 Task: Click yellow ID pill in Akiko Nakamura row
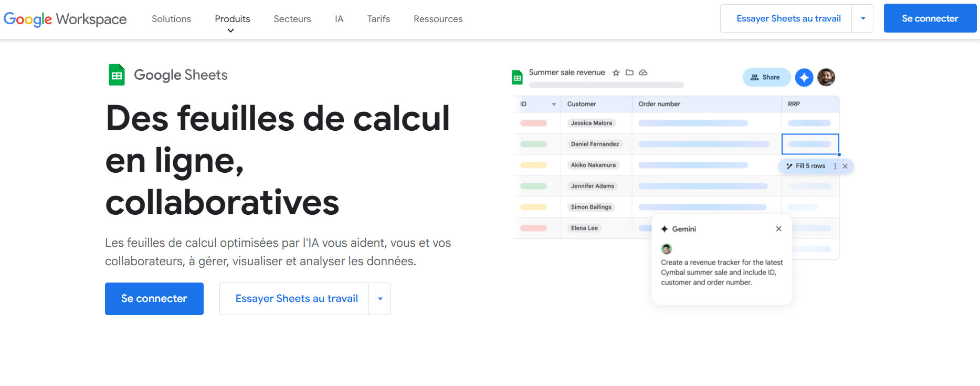[533, 165]
